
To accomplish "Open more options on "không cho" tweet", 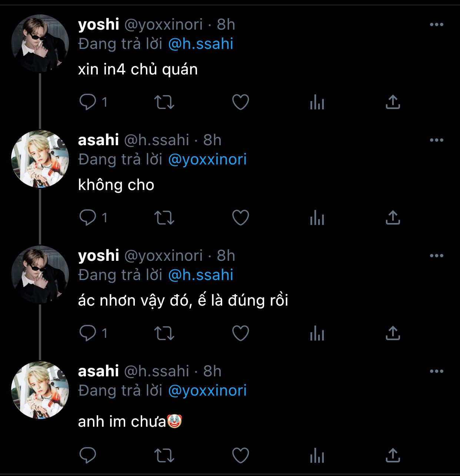I will (437, 140).
